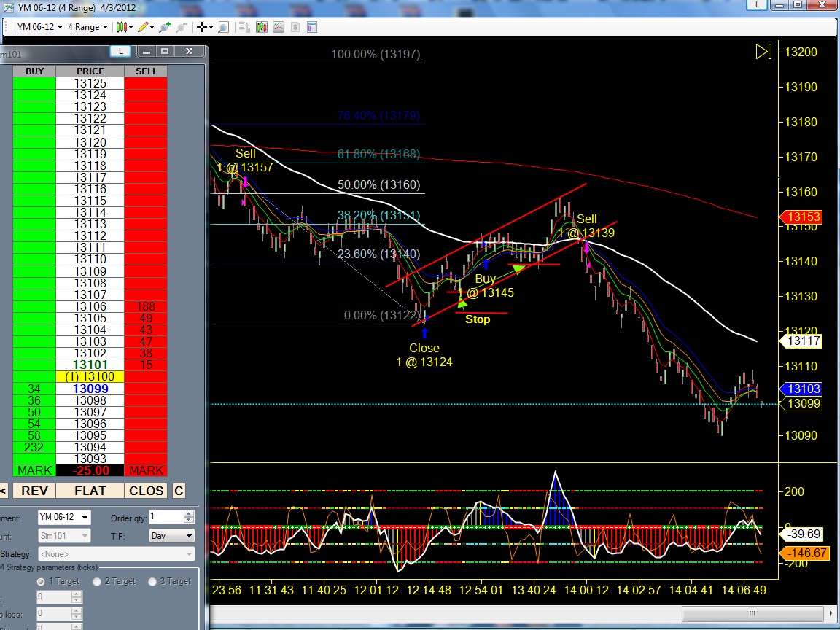Click the zoom out magnifier icon

182,27
